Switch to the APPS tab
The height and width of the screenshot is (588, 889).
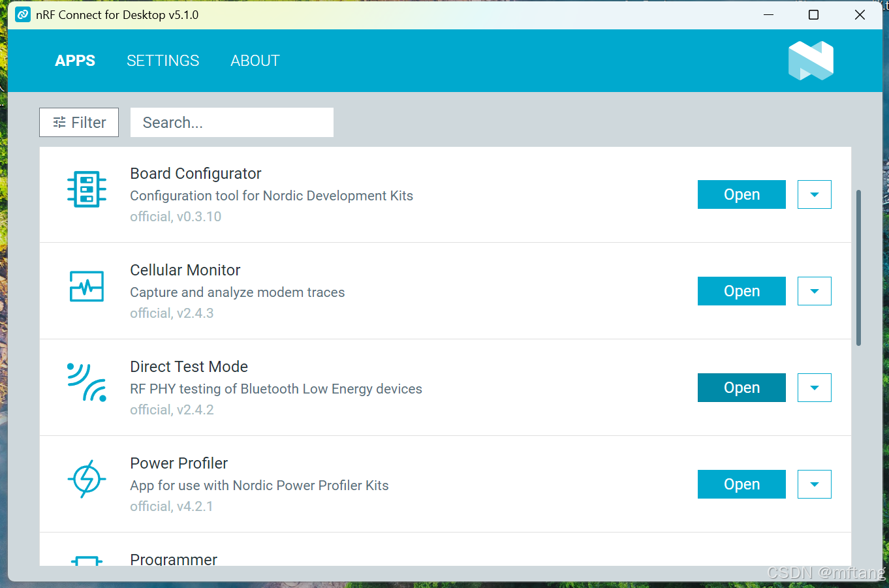(x=75, y=61)
